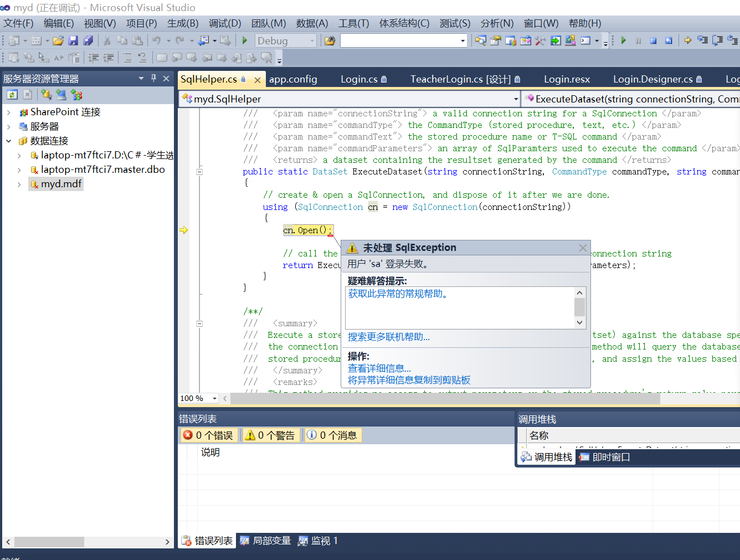Expand the 服务器 tree node
The image size is (740, 560).
click(x=9, y=126)
